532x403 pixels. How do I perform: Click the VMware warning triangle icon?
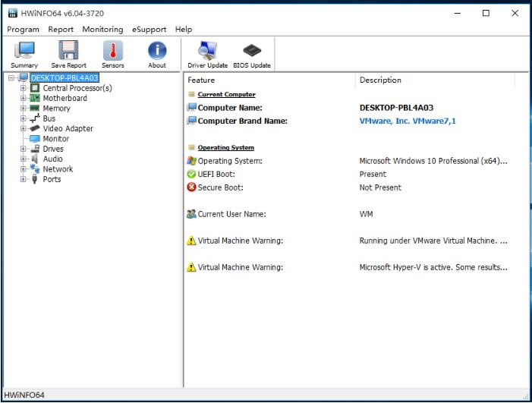tap(191, 241)
